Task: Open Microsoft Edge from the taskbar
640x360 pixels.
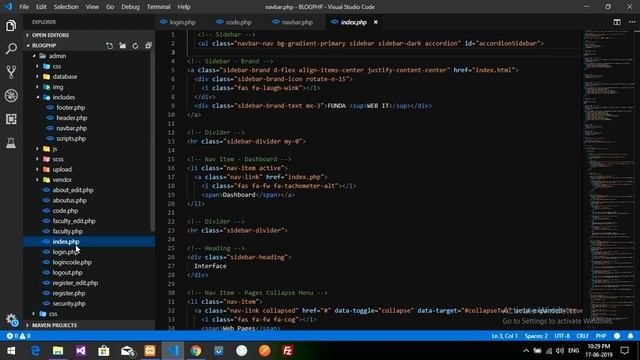Action: [x=35, y=351]
